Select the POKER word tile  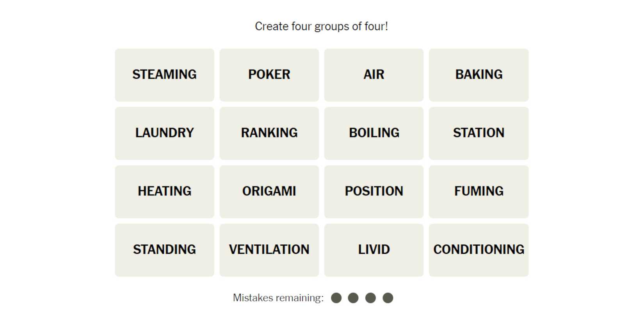(269, 75)
